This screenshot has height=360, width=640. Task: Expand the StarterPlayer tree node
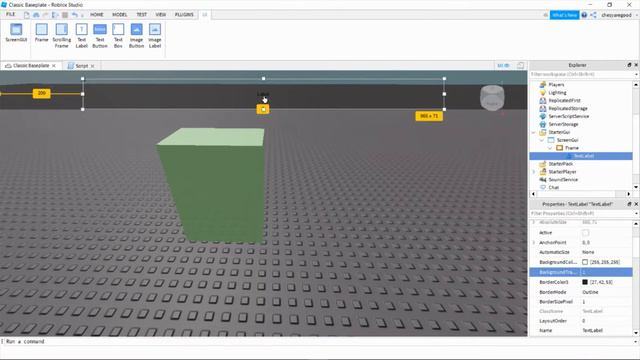(x=533, y=172)
